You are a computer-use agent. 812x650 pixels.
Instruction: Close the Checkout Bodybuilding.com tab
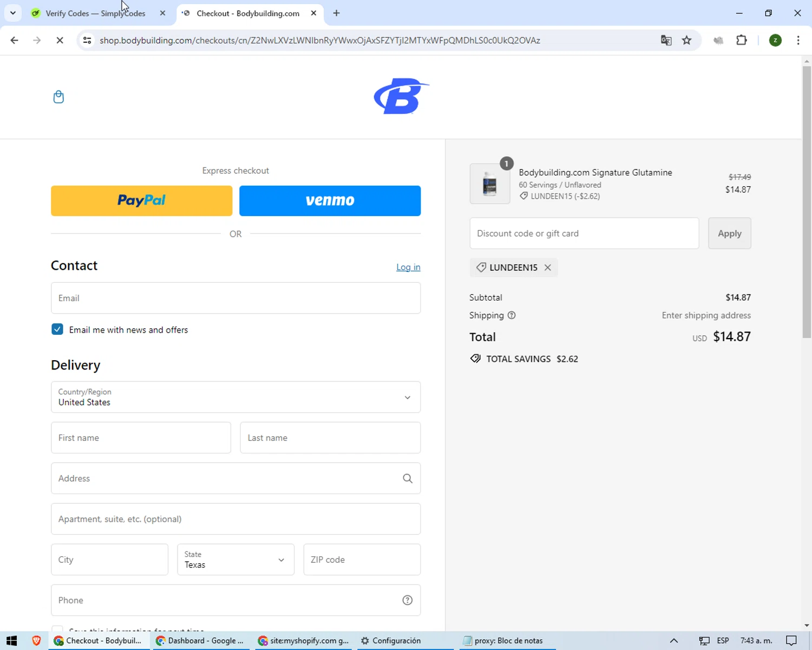[x=313, y=13]
